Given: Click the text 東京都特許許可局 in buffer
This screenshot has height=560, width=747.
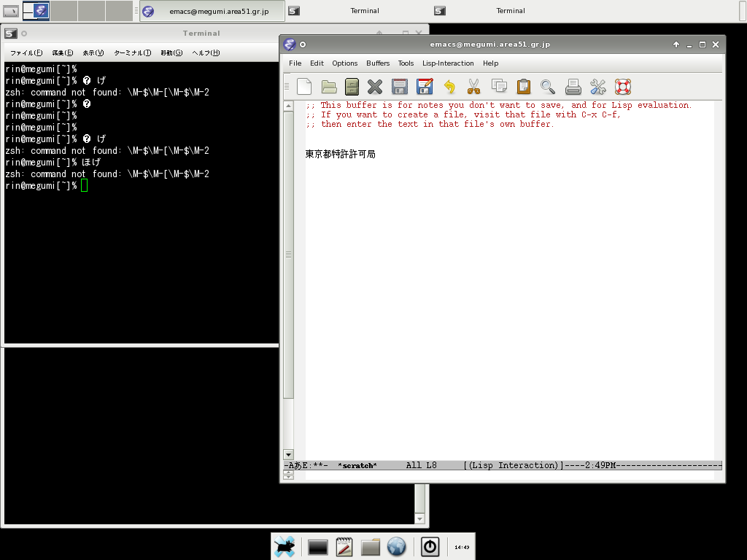Looking at the screenshot, I should [x=340, y=154].
